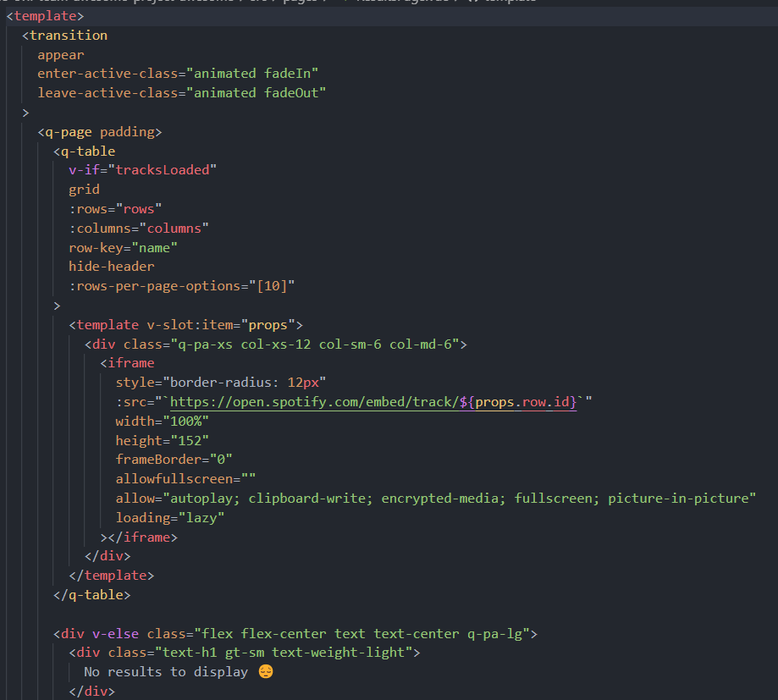The width and height of the screenshot is (778, 700).
Task: Open the open.spotify.com embed track URL
Action: 373,402
